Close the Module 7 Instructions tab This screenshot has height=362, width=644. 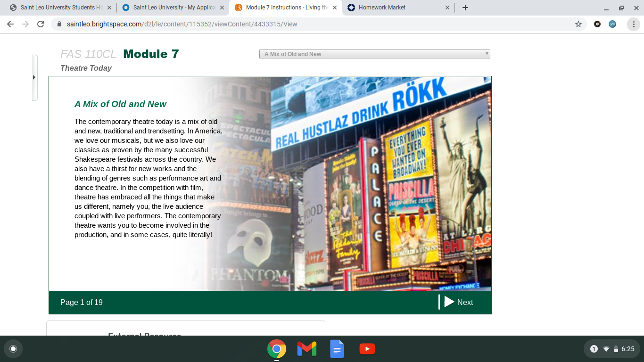335,8
